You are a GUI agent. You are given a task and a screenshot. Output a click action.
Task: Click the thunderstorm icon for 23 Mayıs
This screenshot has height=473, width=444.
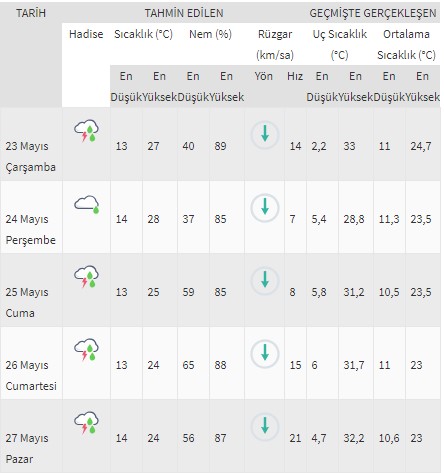point(86,130)
